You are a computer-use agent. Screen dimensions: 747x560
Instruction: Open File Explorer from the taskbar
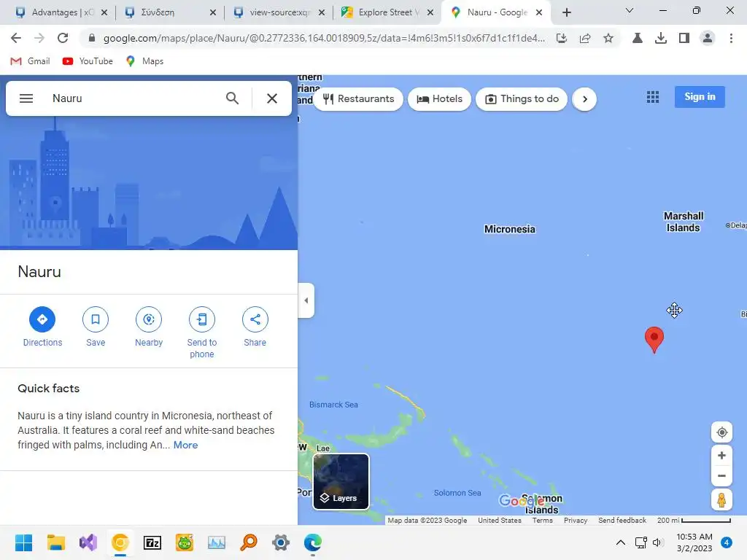pos(55,542)
